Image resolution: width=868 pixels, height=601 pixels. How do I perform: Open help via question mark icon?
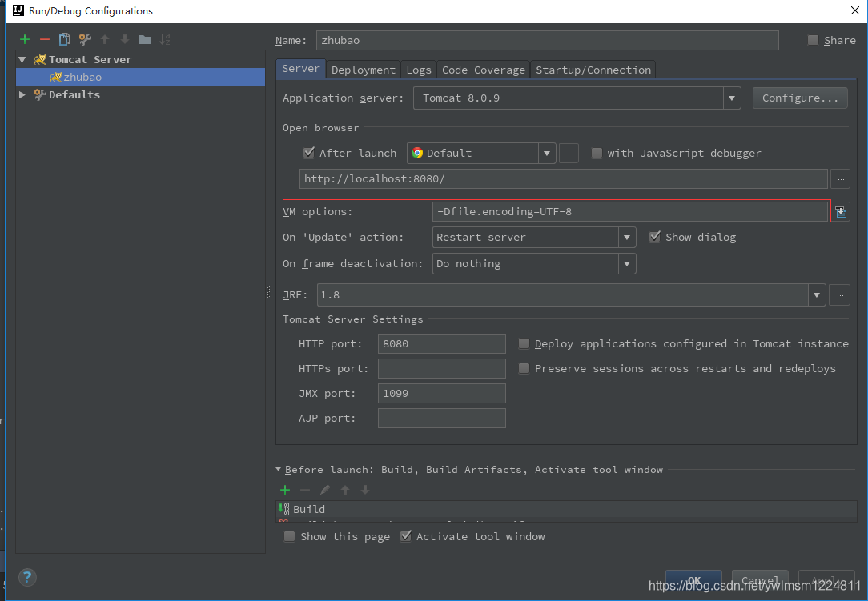[27, 577]
